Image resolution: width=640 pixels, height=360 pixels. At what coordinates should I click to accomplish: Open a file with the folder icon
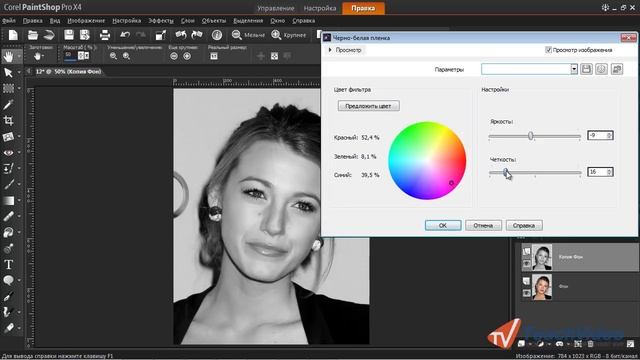[x=33, y=36]
